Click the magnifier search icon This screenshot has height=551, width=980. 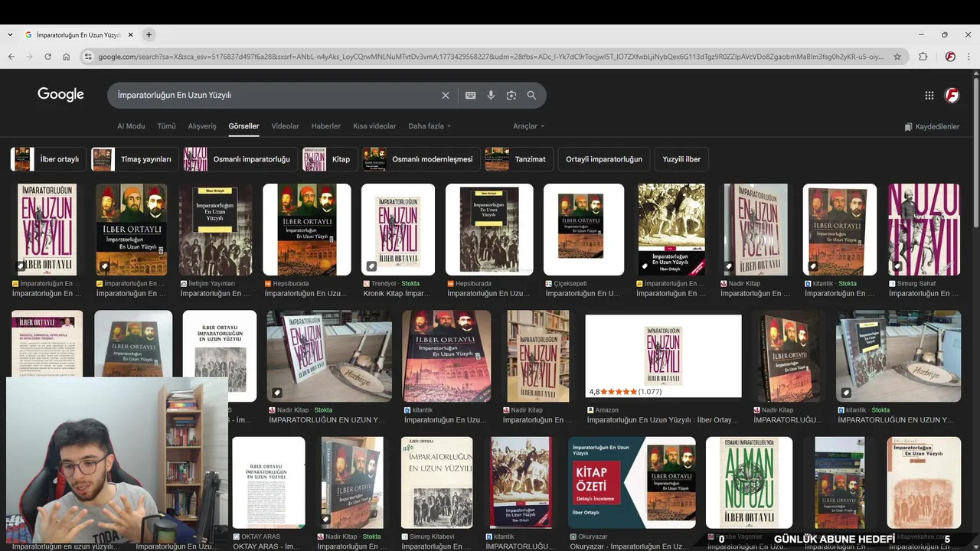(531, 96)
